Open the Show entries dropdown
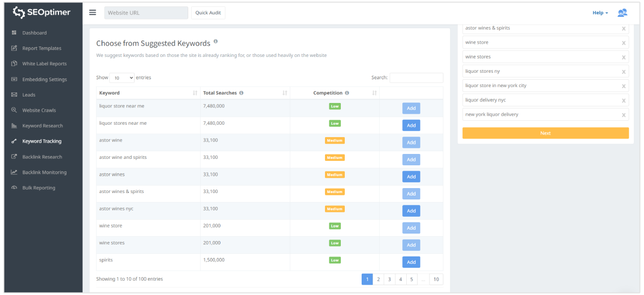Image resolution: width=644 pixels, height=295 pixels. click(122, 78)
